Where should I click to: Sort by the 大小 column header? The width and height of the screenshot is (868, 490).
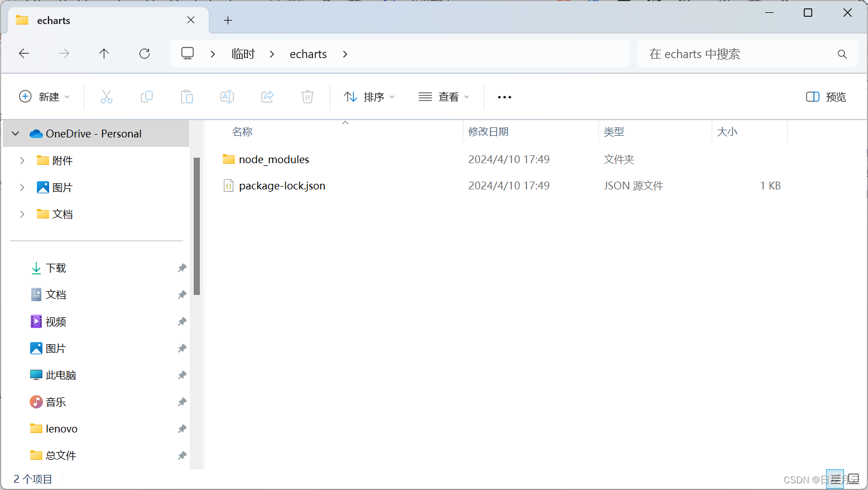tap(727, 132)
